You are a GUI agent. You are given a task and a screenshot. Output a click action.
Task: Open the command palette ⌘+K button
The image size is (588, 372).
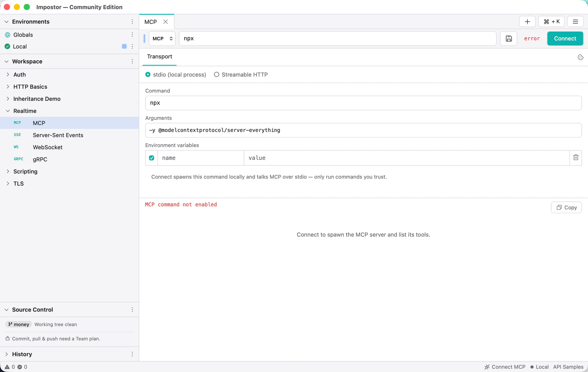(552, 22)
